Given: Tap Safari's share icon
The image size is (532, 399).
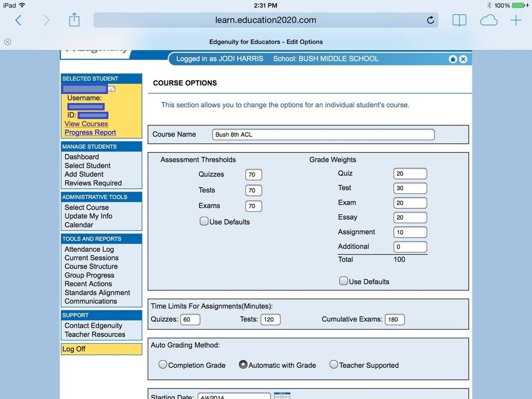Looking at the screenshot, I should coord(74,20).
